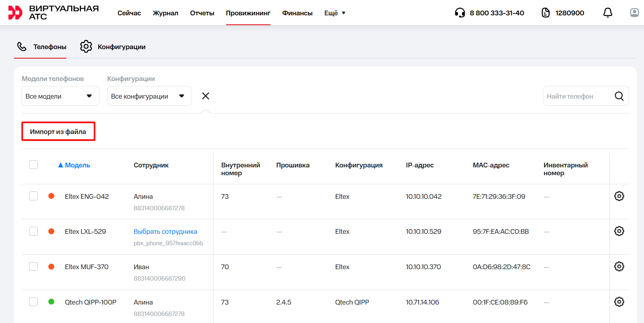644x323 pixels.
Task: Click the account balance document icon
Action: [x=545, y=13]
